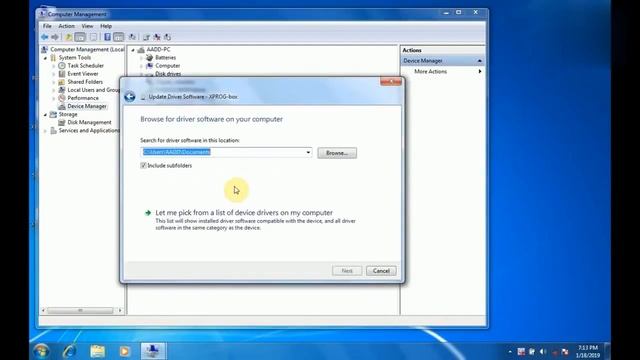Select Device Manager in the tree
Viewport: 640px width, 360px height.
coord(87,106)
